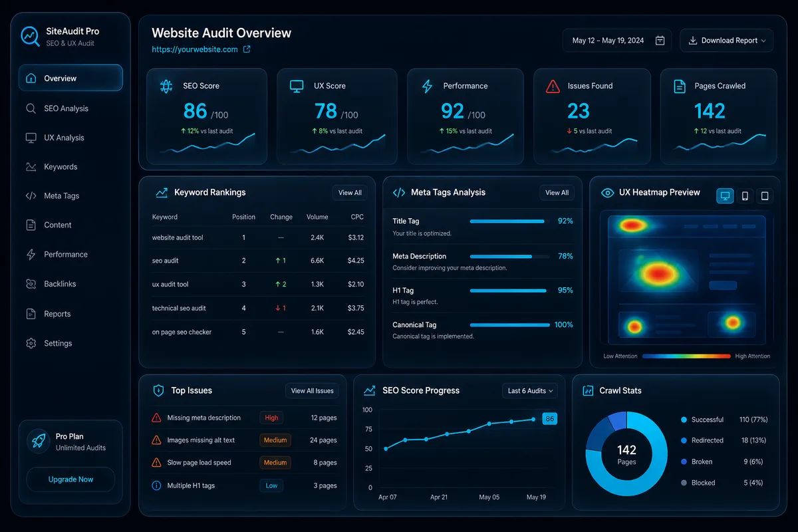Click the Issues Found warning triangle icon
The image size is (798, 532).
(553, 86)
